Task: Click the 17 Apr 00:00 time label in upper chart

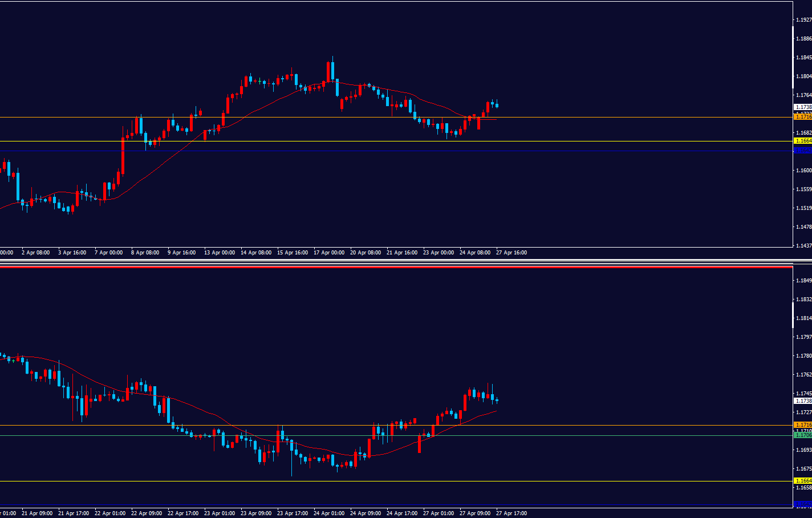Action: 329,253
